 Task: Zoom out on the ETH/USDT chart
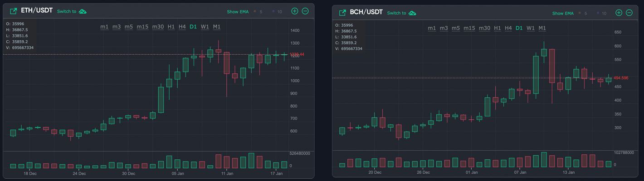(305, 11)
